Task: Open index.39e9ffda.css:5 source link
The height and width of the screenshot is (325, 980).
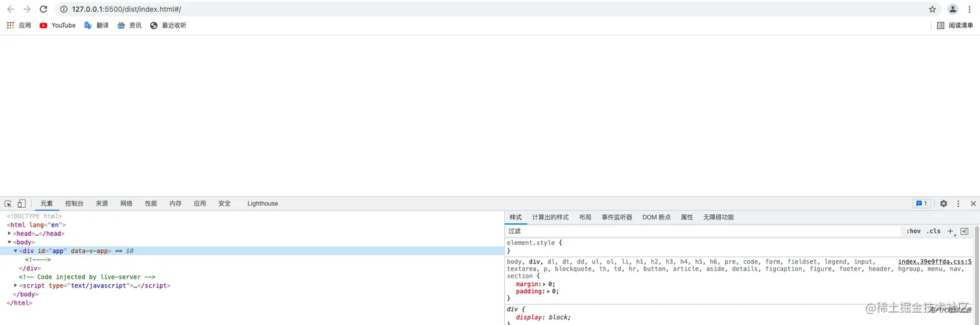Action: tap(935, 262)
